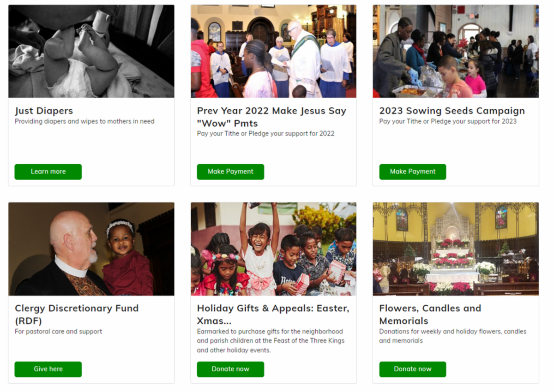Click the Learn more button for Just Diapers
Viewport: 554px width, 392px height.
pyautogui.click(x=48, y=172)
